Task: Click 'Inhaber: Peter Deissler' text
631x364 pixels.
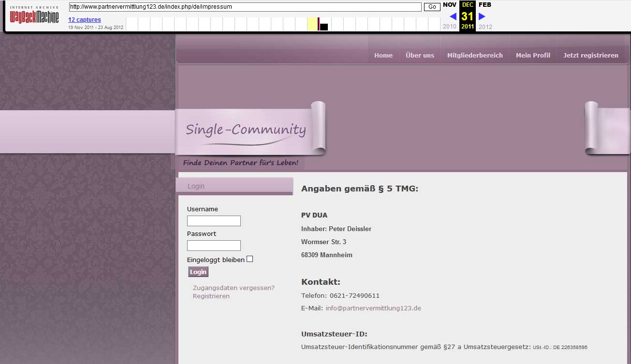Action: coord(336,229)
